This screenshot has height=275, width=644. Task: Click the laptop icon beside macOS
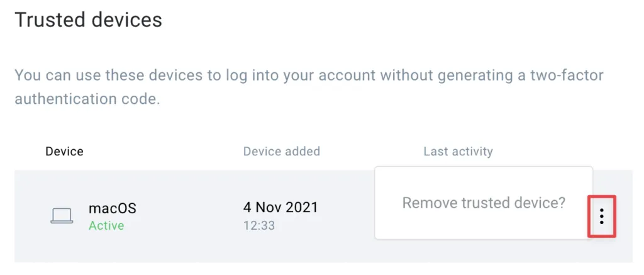[x=62, y=216]
